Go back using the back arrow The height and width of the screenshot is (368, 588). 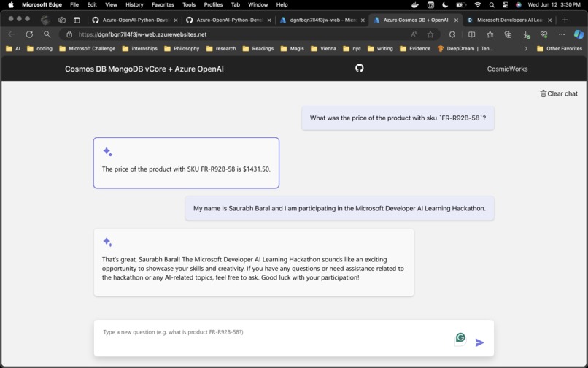[x=11, y=34]
